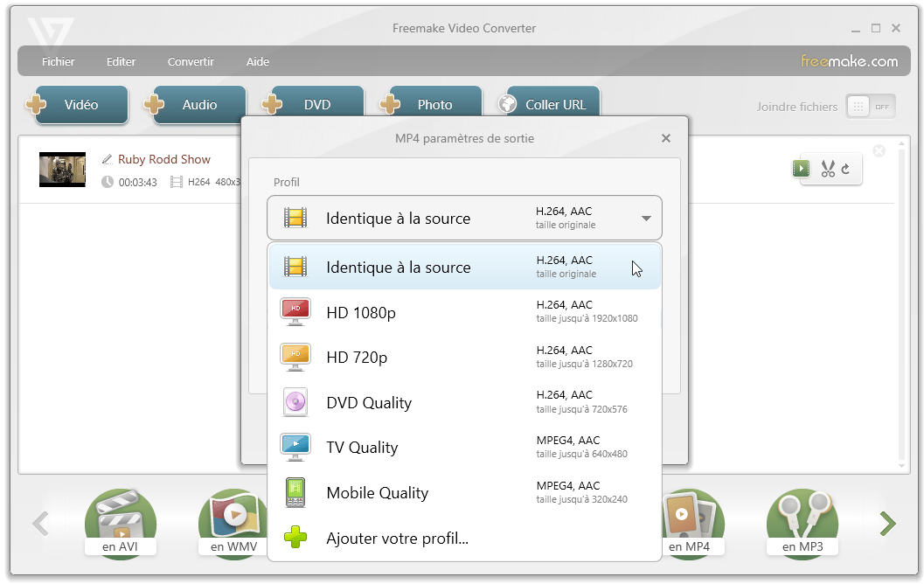Screen dimensions: 924x584
Task: Click the blue TV Quality screen icon
Action: tap(295, 448)
